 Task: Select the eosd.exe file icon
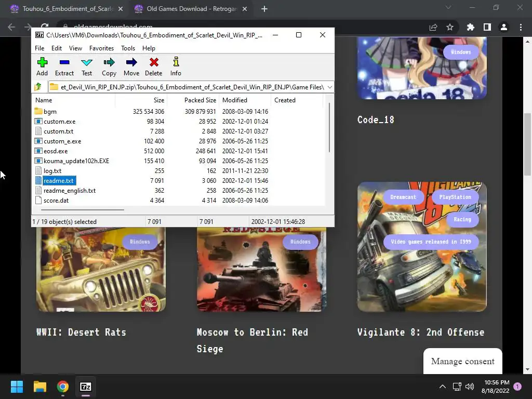pos(38,151)
